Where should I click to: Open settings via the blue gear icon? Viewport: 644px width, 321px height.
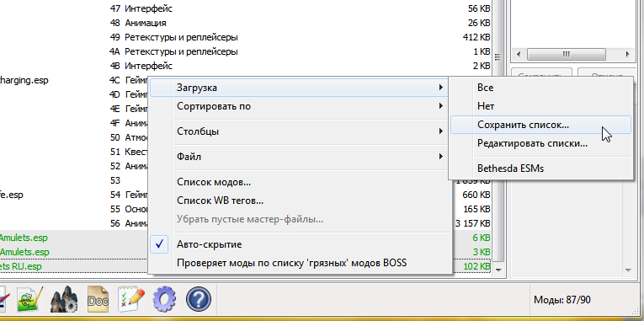[164, 300]
